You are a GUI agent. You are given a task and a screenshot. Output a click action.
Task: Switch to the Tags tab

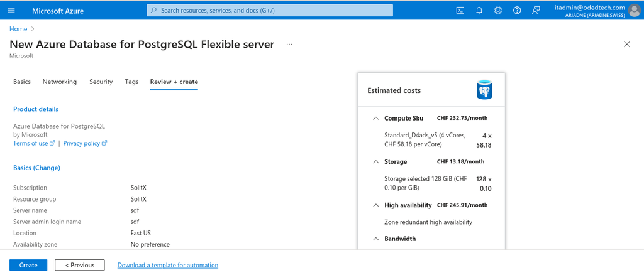pos(131,82)
